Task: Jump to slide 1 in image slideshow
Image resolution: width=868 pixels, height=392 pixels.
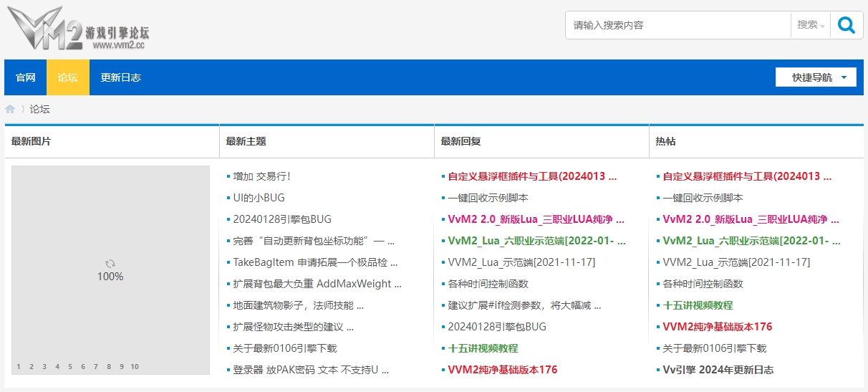Action: [x=19, y=367]
